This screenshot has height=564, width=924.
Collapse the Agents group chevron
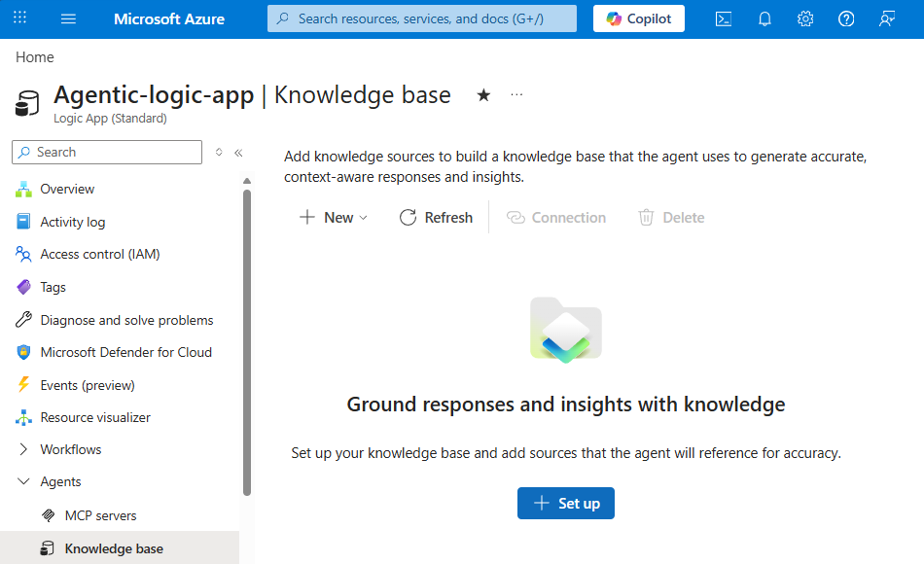(x=23, y=481)
